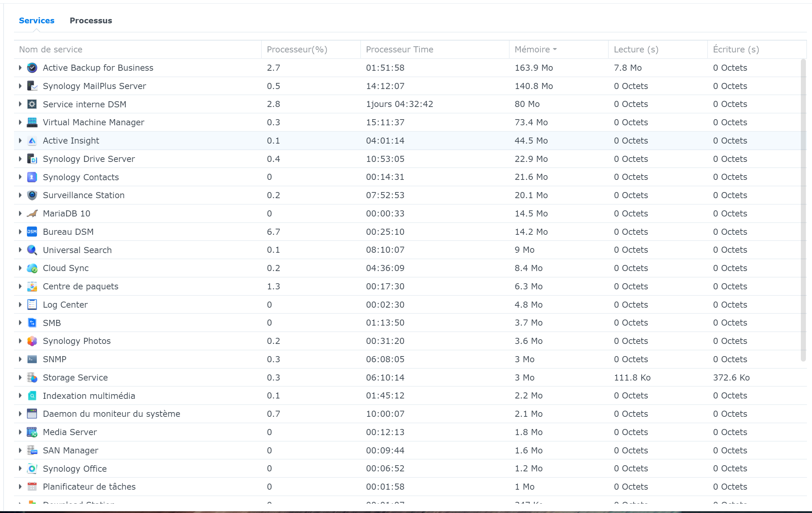Screen dimensions: 812x513
Task: Expand the Service interne DSM row
Action: 20,104
